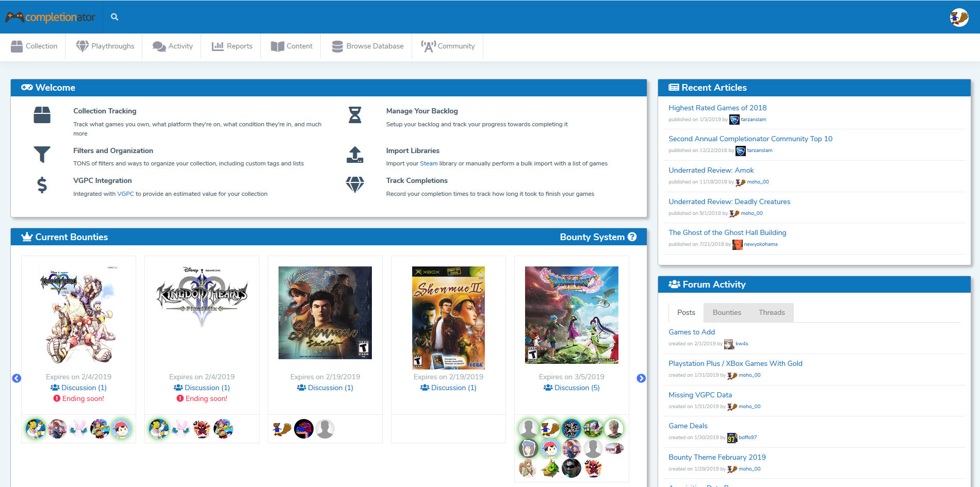The width and height of the screenshot is (980, 487).
Task: Go to next bounties with right arrow
Action: (x=641, y=378)
